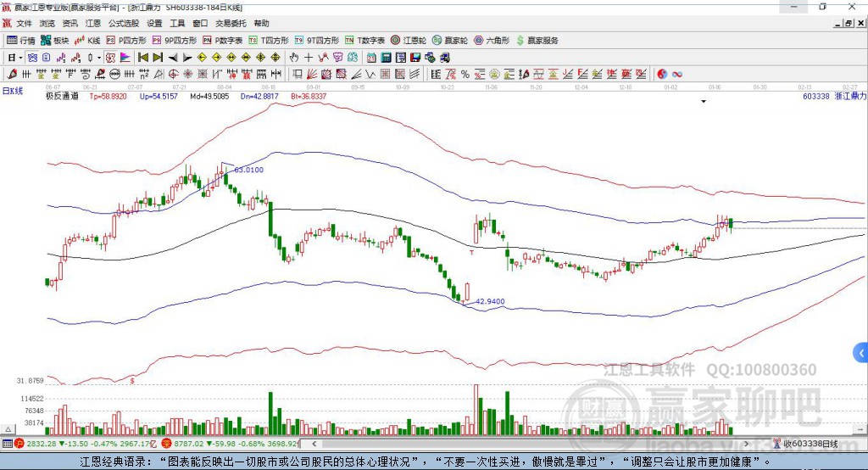Open the 工具 menu
The width and height of the screenshot is (868, 470).
[177, 23]
